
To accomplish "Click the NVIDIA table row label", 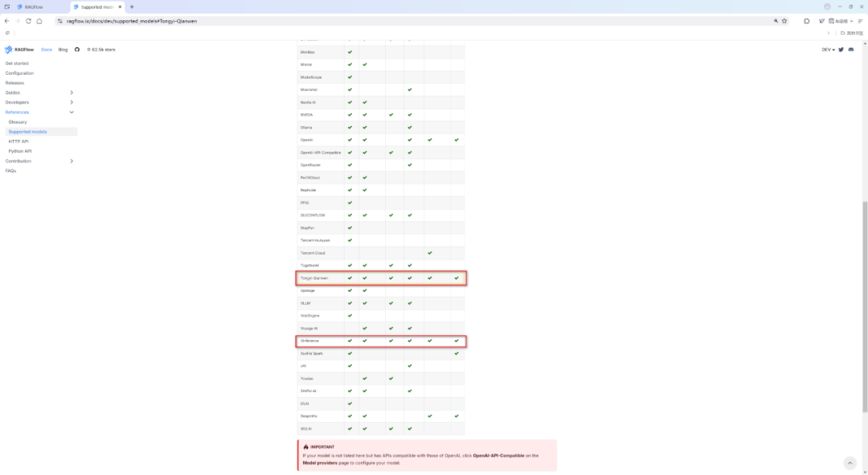I will (x=307, y=115).
